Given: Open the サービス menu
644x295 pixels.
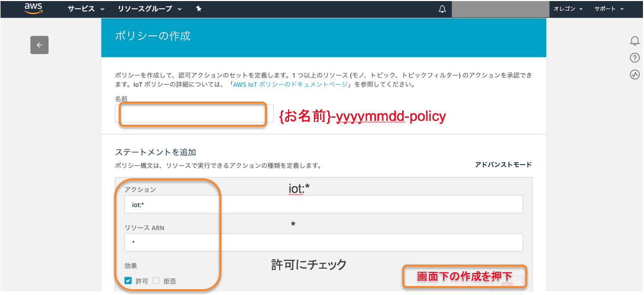Looking at the screenshot, I should [86, 9].
